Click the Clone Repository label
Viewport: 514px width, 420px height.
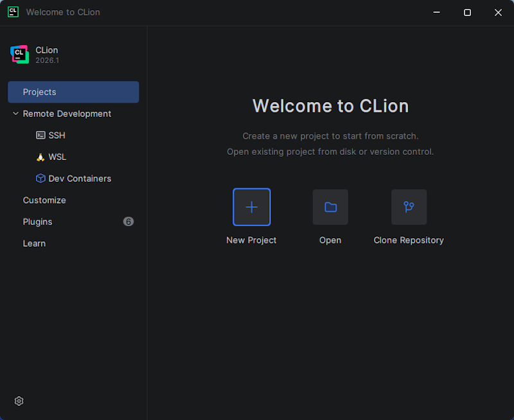coord(409,240)
